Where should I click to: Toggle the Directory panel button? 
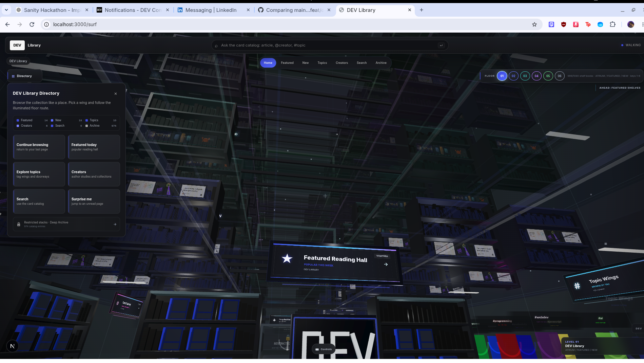click(24, 76)
